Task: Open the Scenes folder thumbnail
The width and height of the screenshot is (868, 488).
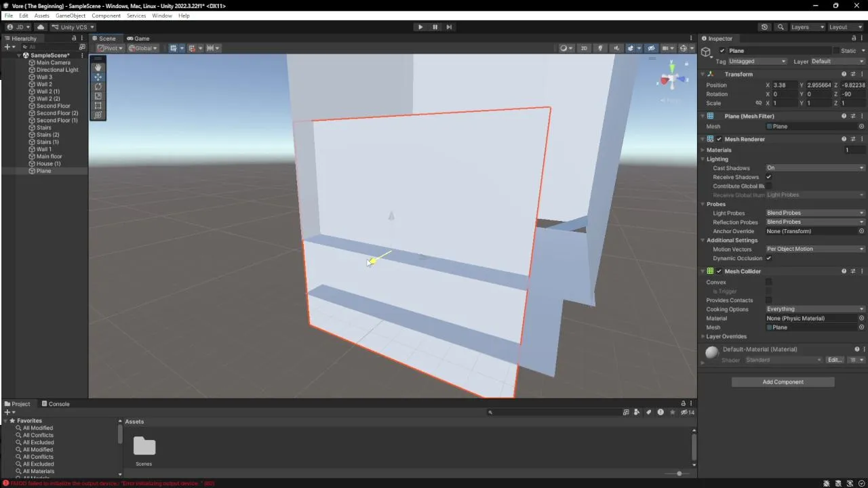Action: pyautogui.click(x=144, y=446)
